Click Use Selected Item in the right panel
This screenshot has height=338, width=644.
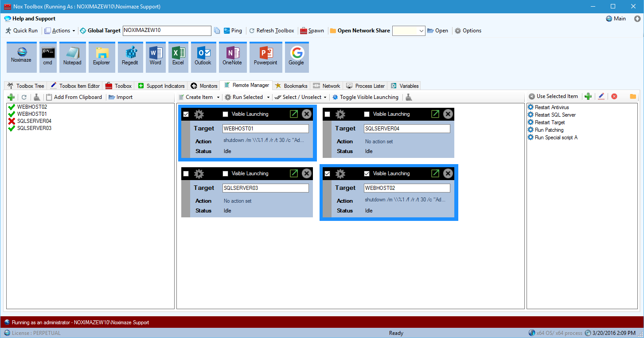click(x=553, y=96)
